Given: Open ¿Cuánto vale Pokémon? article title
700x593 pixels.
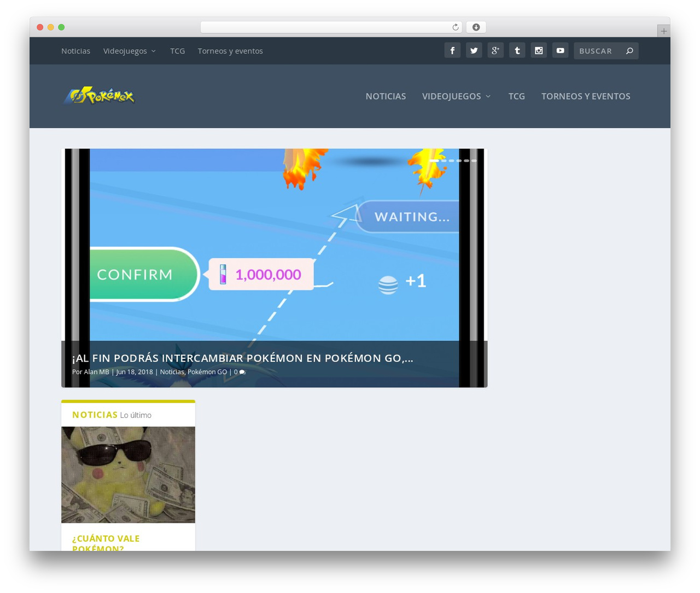Looking at the screenshot, I should (106, 543).
